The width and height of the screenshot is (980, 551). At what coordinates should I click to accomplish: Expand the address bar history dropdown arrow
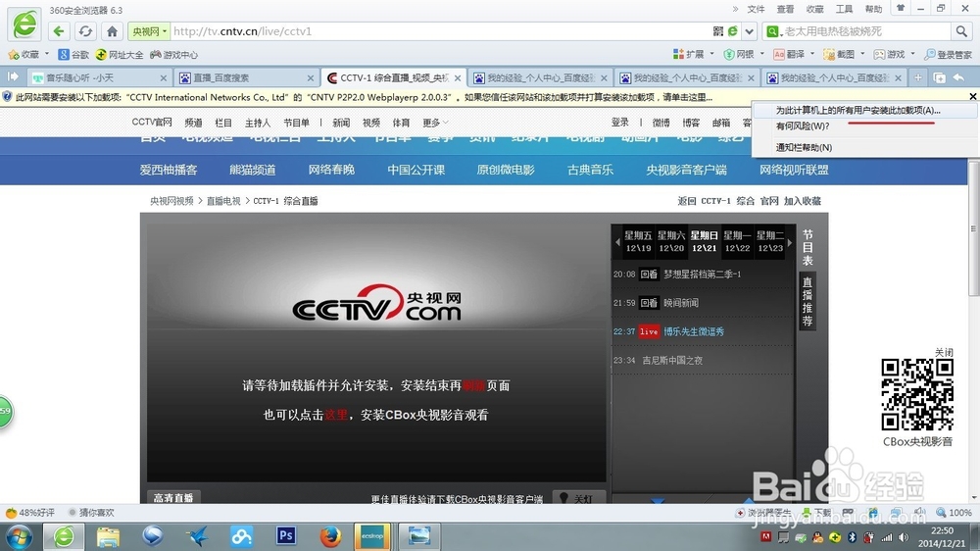click(750, 31)
